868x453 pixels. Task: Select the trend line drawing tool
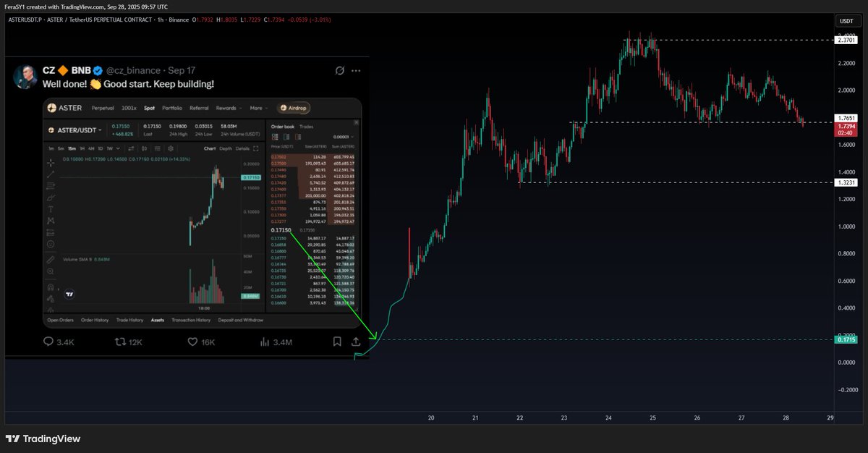coord(51,174)
